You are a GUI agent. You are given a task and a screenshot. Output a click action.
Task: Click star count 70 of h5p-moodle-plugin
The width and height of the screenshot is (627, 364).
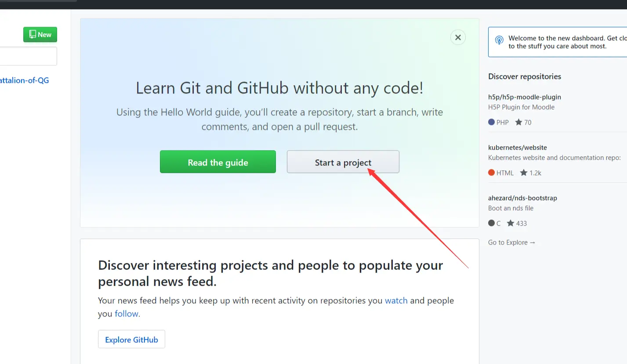point(523,123)
